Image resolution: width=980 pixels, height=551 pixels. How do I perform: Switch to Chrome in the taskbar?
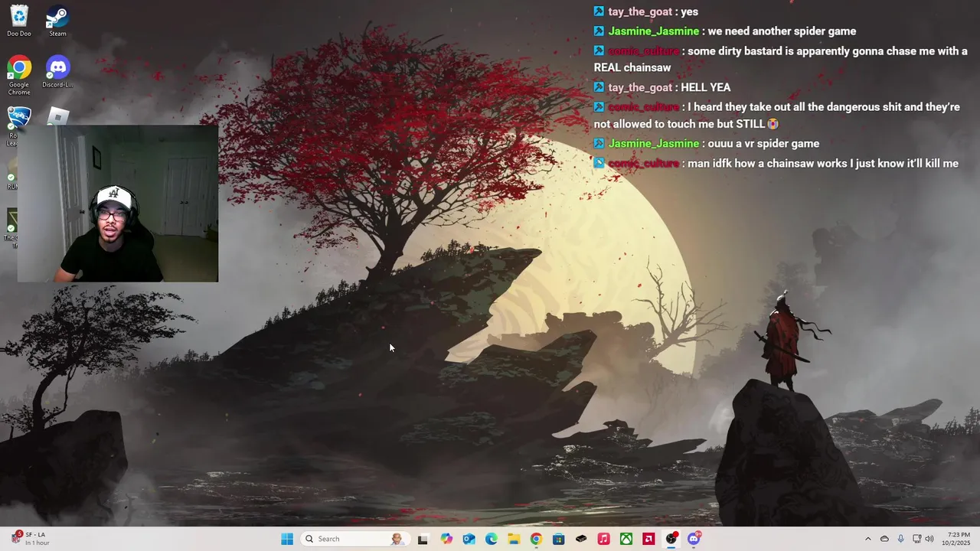pyautogui.click(x=536, y=539)
